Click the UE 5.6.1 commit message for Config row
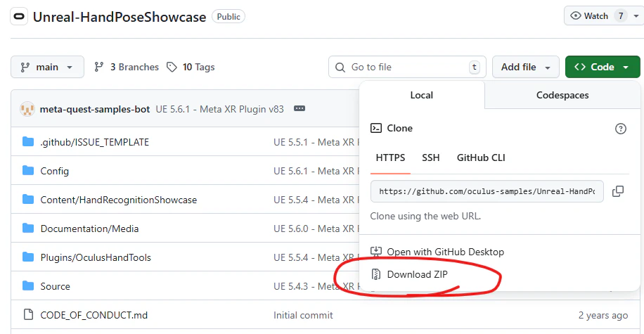Screen dimensions: 644x334 click(316, 171)
